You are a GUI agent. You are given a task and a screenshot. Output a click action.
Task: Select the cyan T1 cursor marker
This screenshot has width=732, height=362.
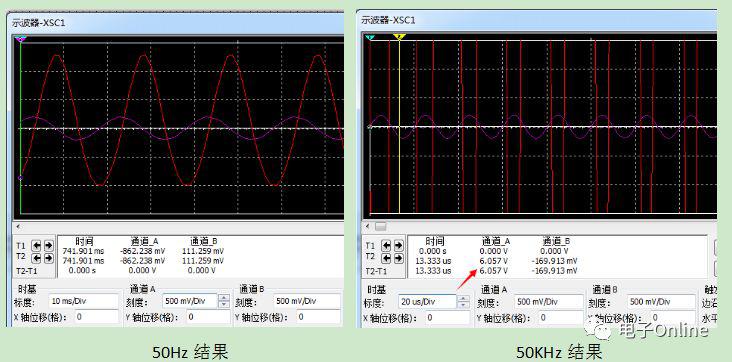(x=370, y=37)
